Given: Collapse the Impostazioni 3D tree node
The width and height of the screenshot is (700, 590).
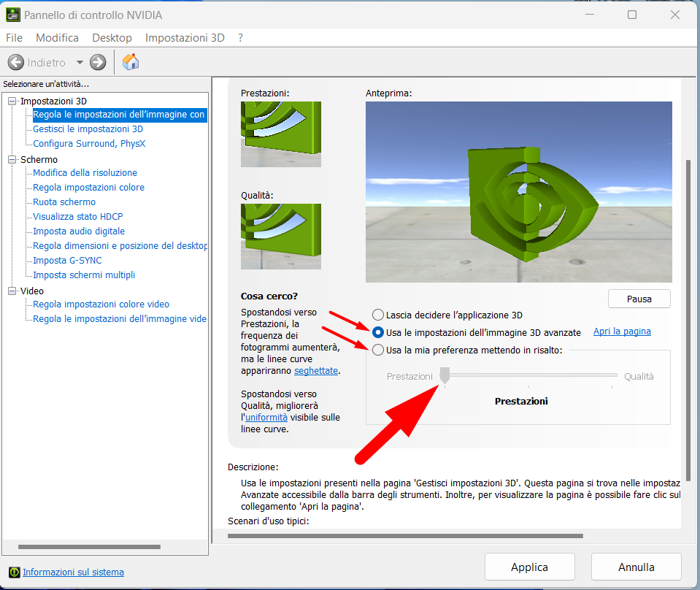Looking at the screenshot, I should click(x=12, y=101).
